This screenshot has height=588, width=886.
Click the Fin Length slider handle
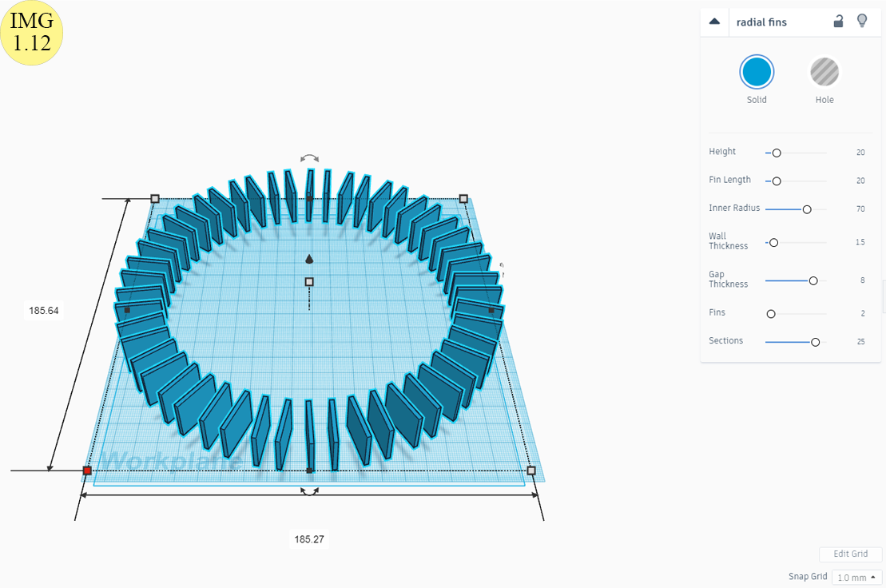tap(777, 181)
